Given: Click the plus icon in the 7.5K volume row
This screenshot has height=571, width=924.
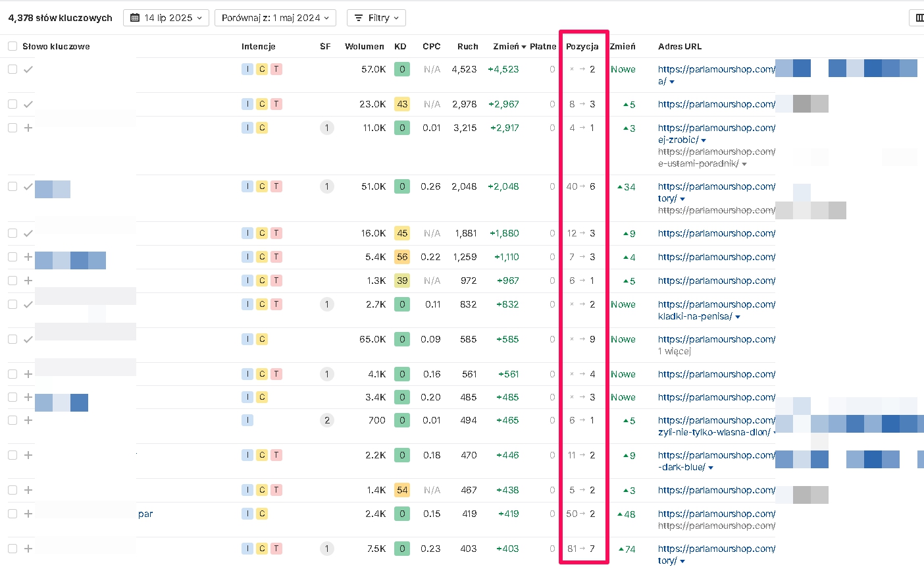Looking at the screenshot, I should pyautogui.click(x=28, y=549).
